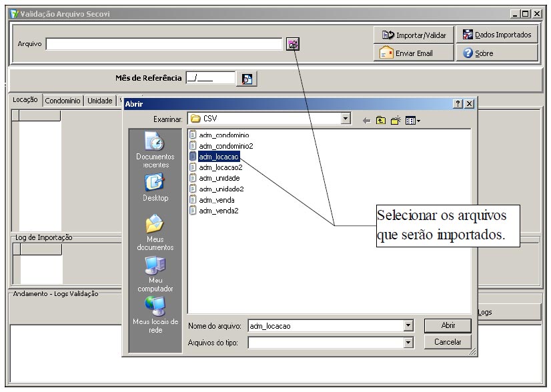Open the calendar picker next to Mês de Referência
The image size is (551, 392).
[247, 79]
